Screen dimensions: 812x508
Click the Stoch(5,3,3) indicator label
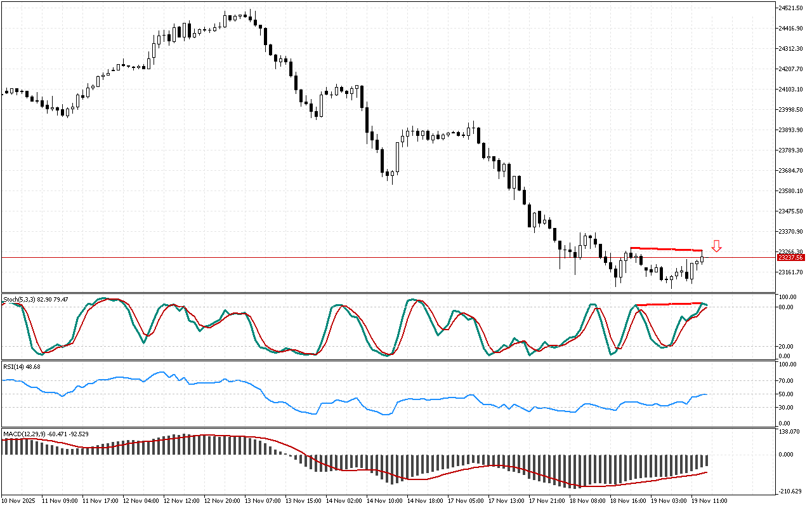(x=36, y=299)
